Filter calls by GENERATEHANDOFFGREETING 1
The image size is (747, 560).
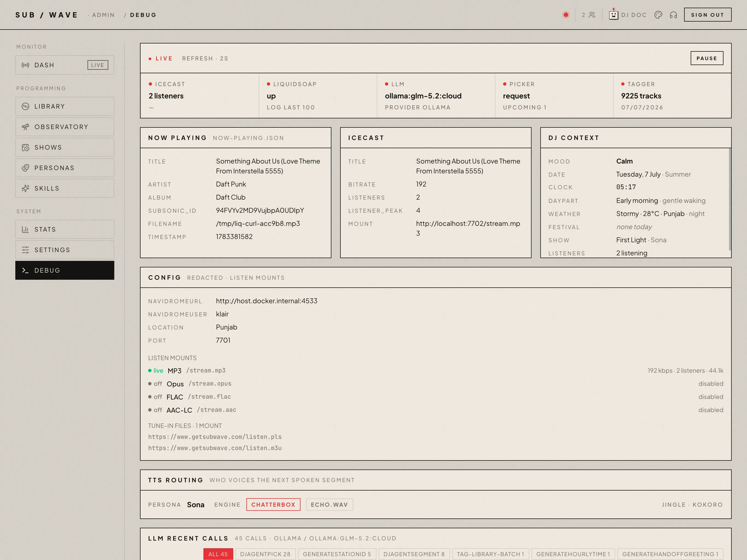670,554
